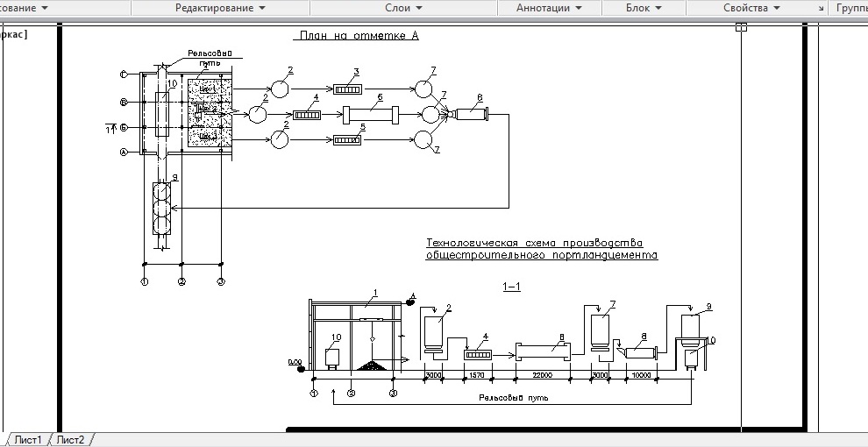Expand the Слои ribbon panel
The height and width of the screenshot is (447, 868).
pos(403,8)
